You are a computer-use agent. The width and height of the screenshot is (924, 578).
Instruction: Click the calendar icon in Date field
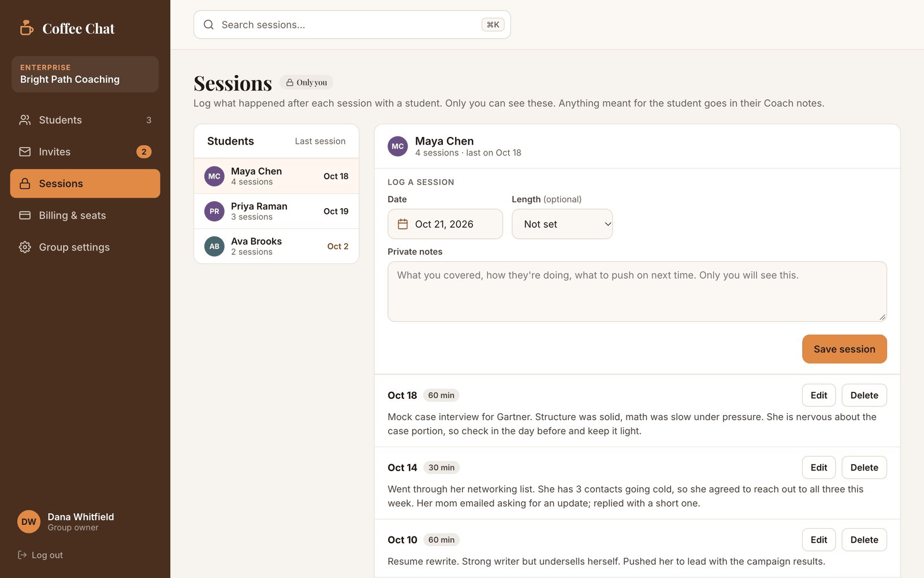click(403, 224)
